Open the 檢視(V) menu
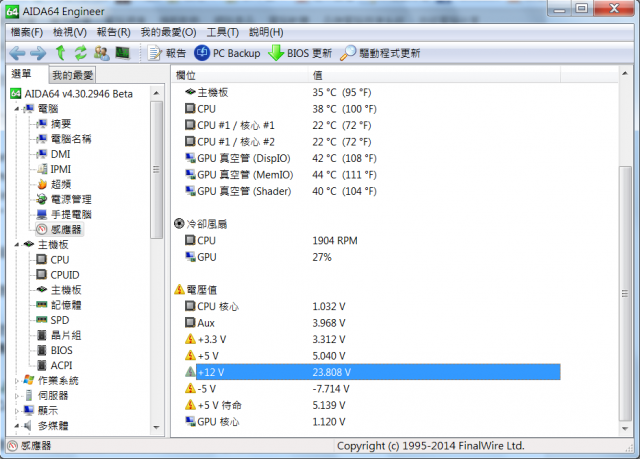This screenshot has width=640, height=459. (x=70, y=32)
